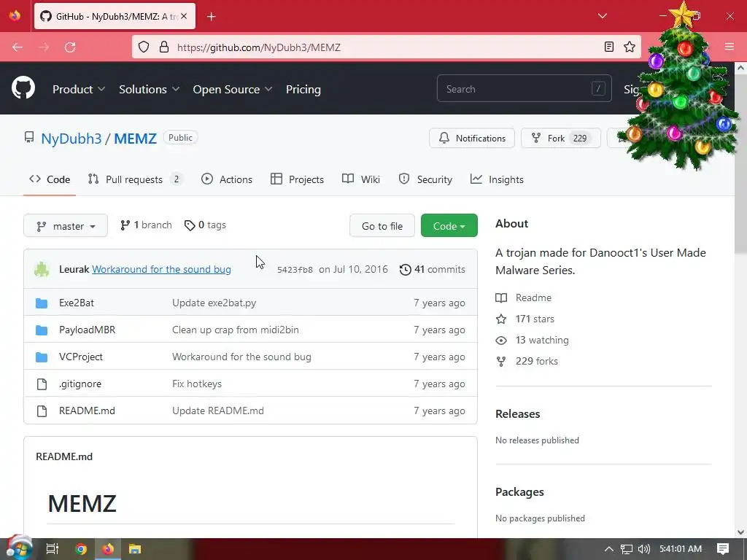The width and height of the screenshot is (747, 560).
Task: Click the Firefox taskbar icon
Action: pyautogui.click(x=108, y=549)
